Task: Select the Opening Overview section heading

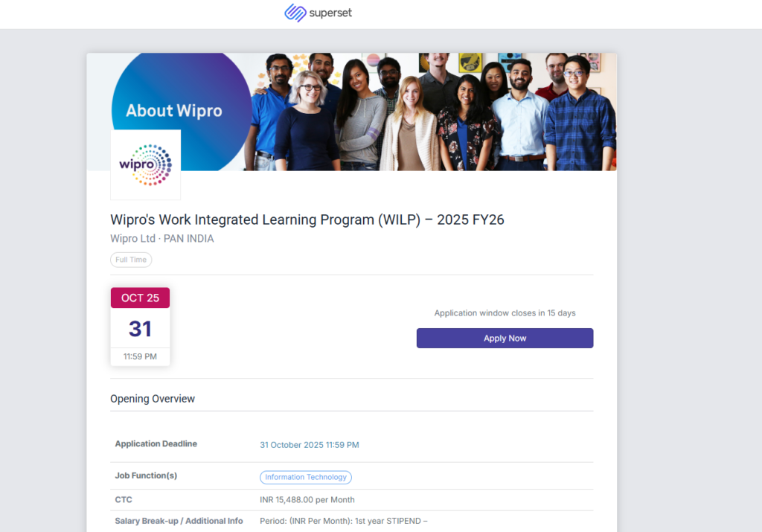Action: click(153, 398)
